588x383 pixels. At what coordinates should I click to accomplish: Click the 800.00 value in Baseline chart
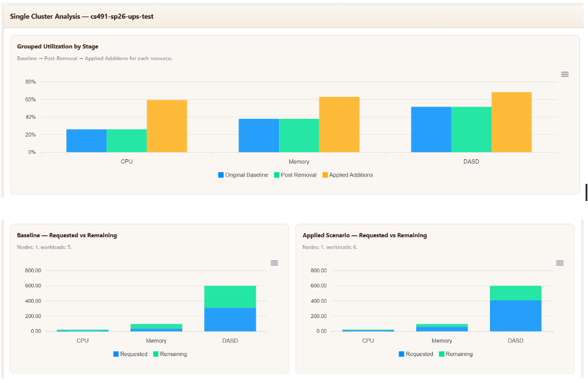pyautogui.click(x=33, y=271)
